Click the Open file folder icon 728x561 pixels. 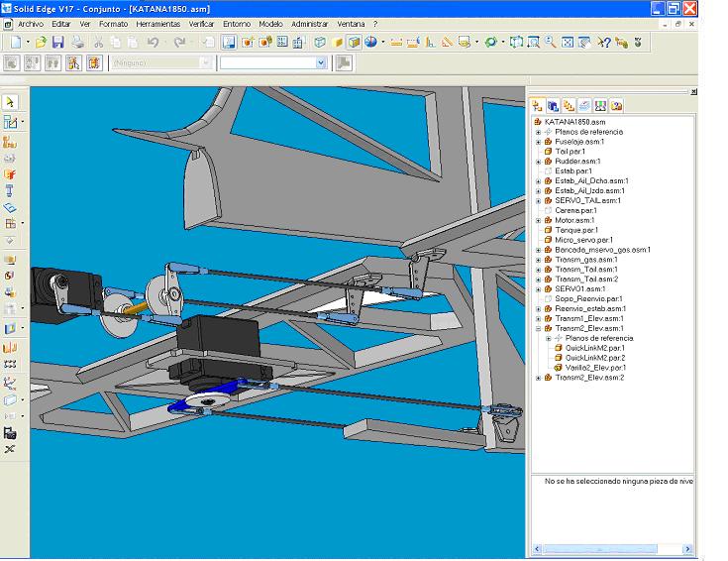click(x=42, y=43)
